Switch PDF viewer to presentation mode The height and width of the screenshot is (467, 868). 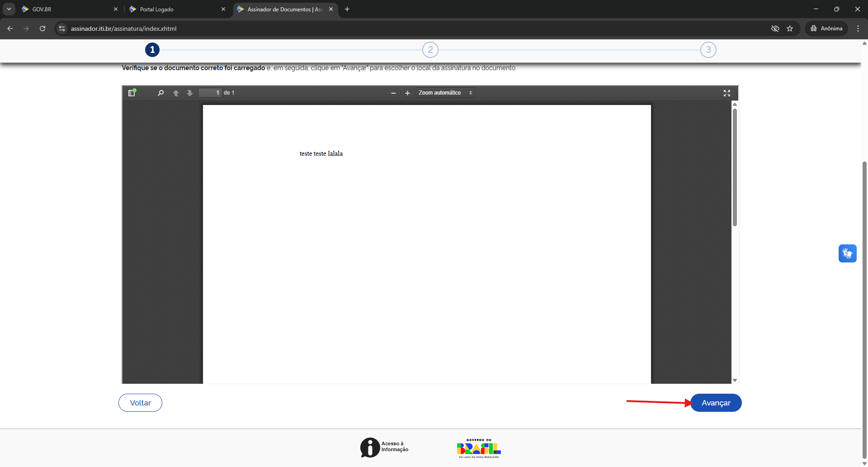coord(726,93)
